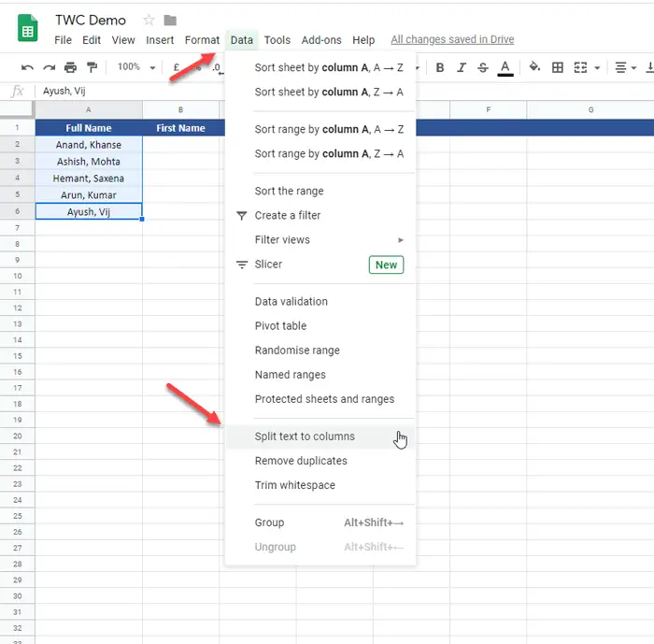Open the Add-ons menu
This screenshot has width=654, height=644.
321,40
